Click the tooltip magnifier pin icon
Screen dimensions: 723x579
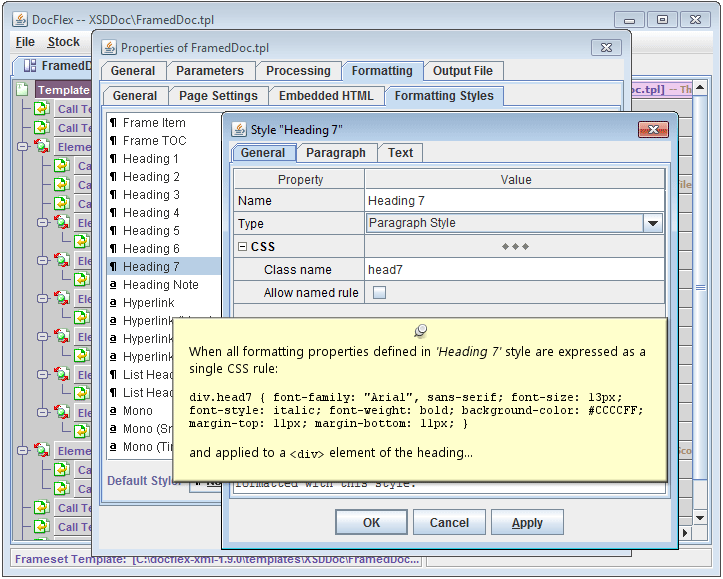point(420,331)
